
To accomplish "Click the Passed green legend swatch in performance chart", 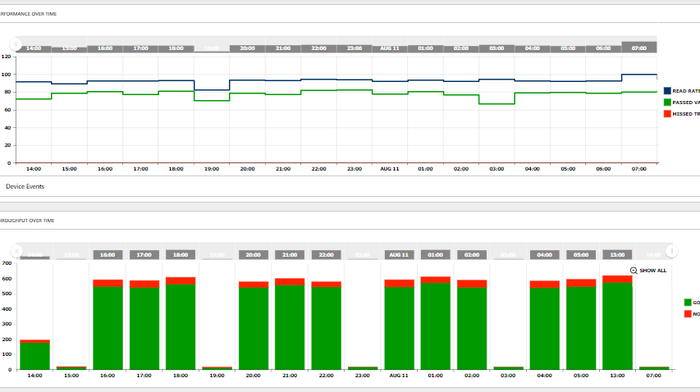I will [x=667, y=102].
